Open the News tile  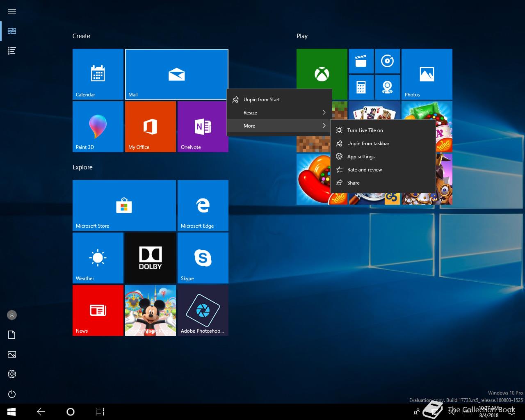98,310
